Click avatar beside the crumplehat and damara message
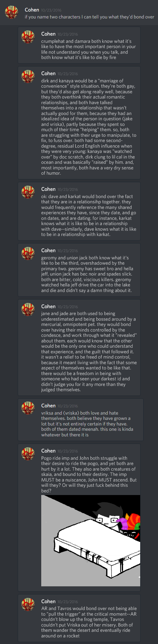This screenshot has height=644, width=158. pos(28,37)
